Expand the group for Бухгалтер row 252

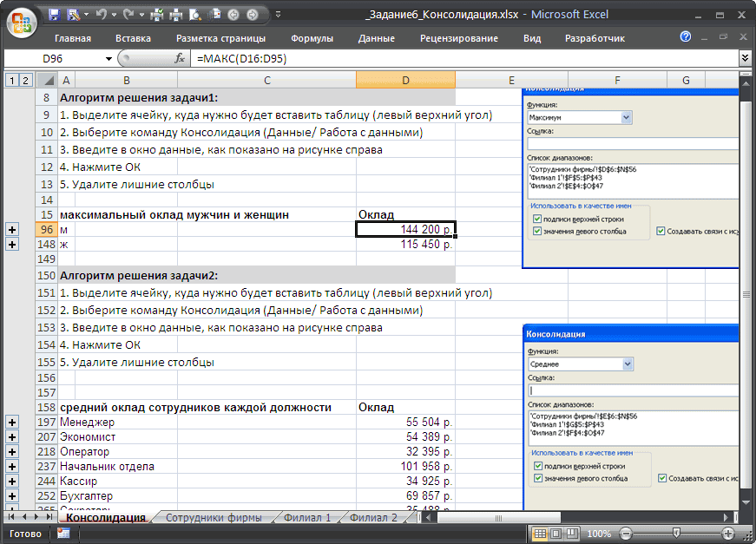[x=12, y=495]
